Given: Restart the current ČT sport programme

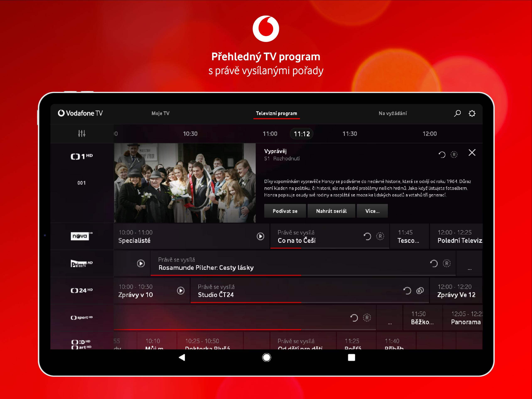Looking at the screenshot, I should point(354,318).
